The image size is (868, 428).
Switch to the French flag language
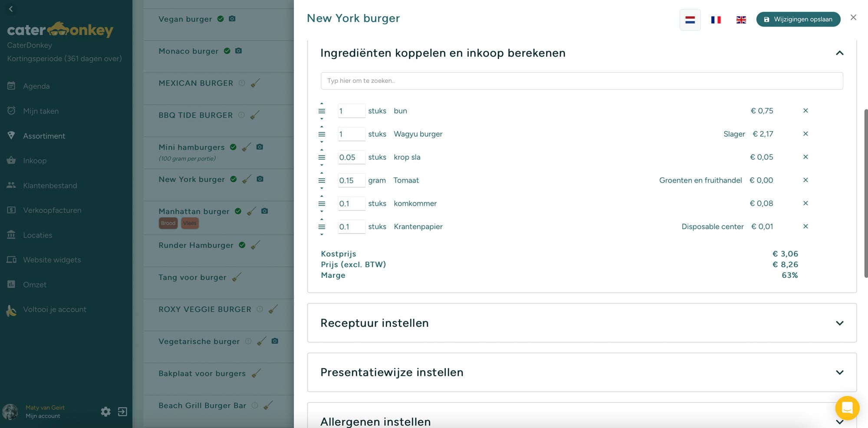716,20
